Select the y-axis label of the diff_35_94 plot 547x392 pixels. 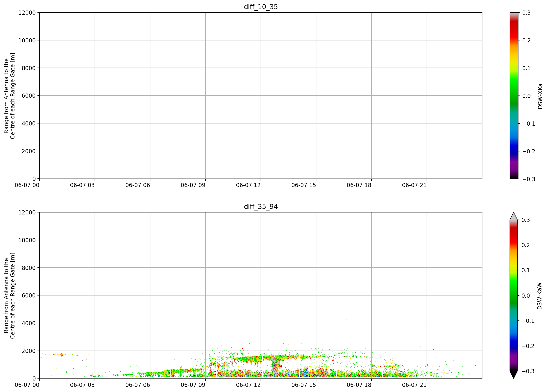point(9,296)
